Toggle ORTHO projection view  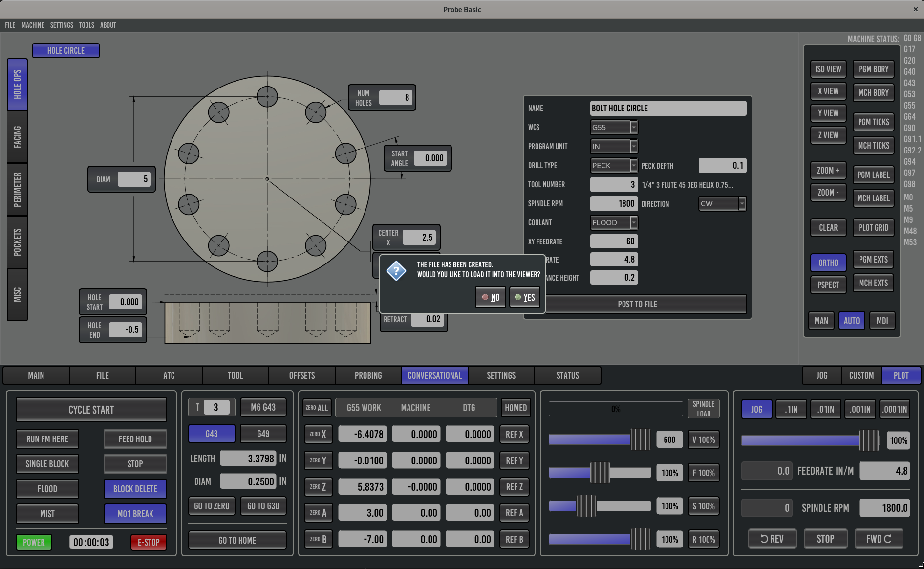pos(828,263)
